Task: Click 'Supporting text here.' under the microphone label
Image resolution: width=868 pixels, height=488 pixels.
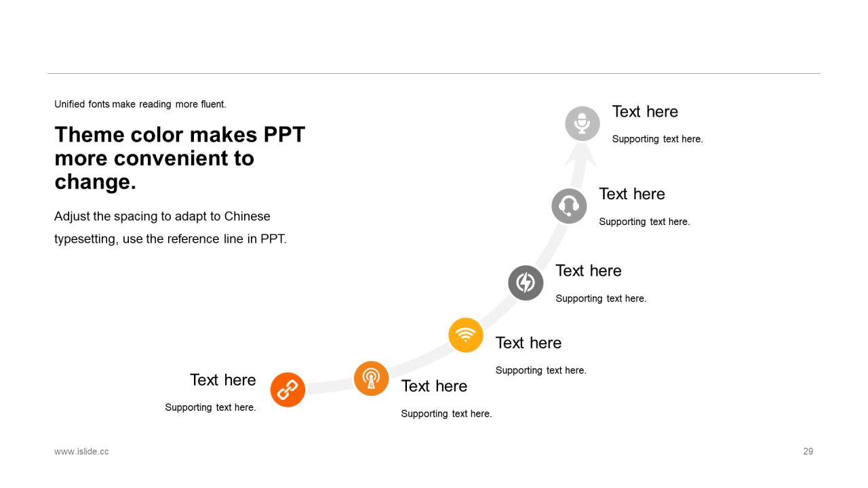Action: pos(658,139)
